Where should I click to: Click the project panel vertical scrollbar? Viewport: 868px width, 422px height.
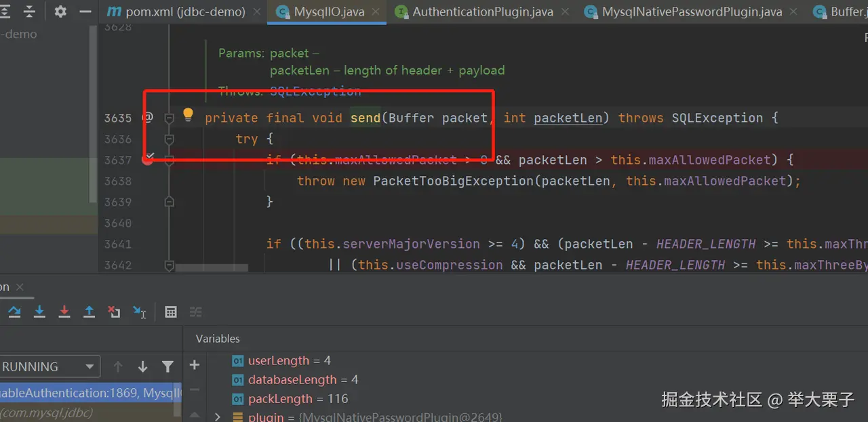(x=94, y=113)
